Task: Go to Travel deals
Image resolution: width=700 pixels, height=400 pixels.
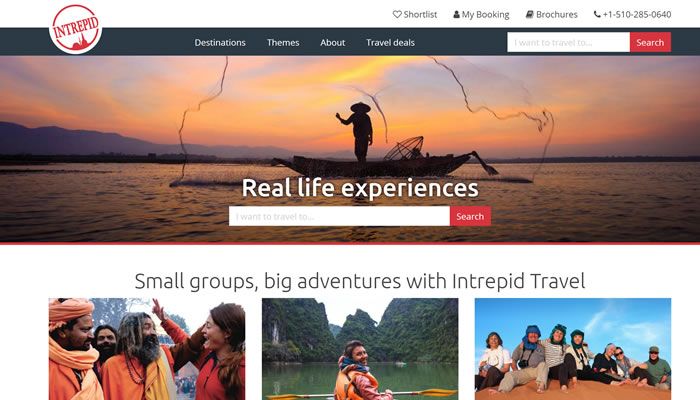Action: click(391, 42)
